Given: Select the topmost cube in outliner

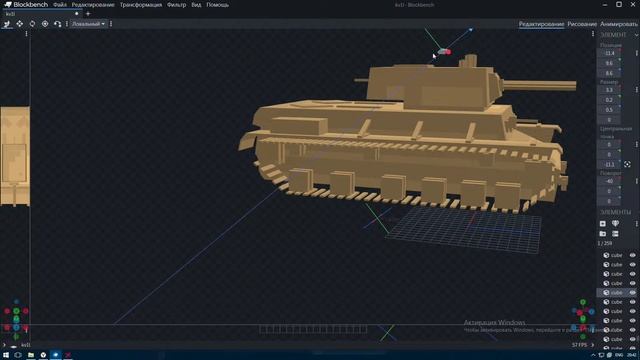Looking at the screenshot, I should [x=618, y=255].
